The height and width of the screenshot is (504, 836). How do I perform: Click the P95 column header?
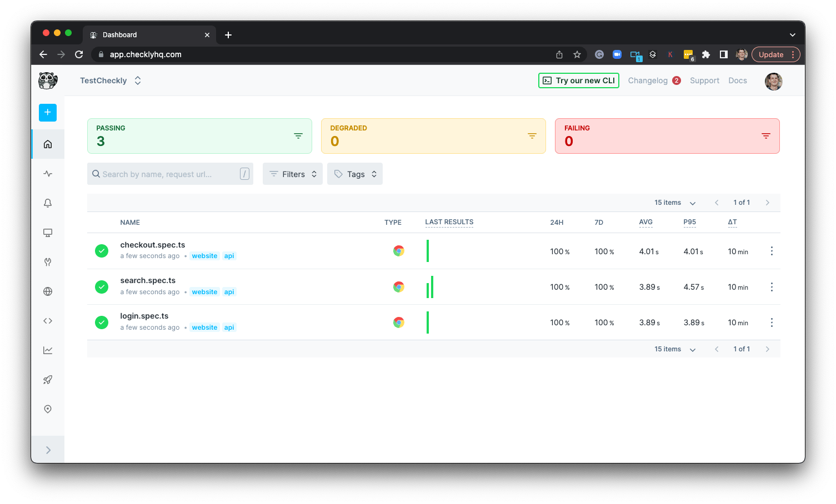click(x=689, y=222)
